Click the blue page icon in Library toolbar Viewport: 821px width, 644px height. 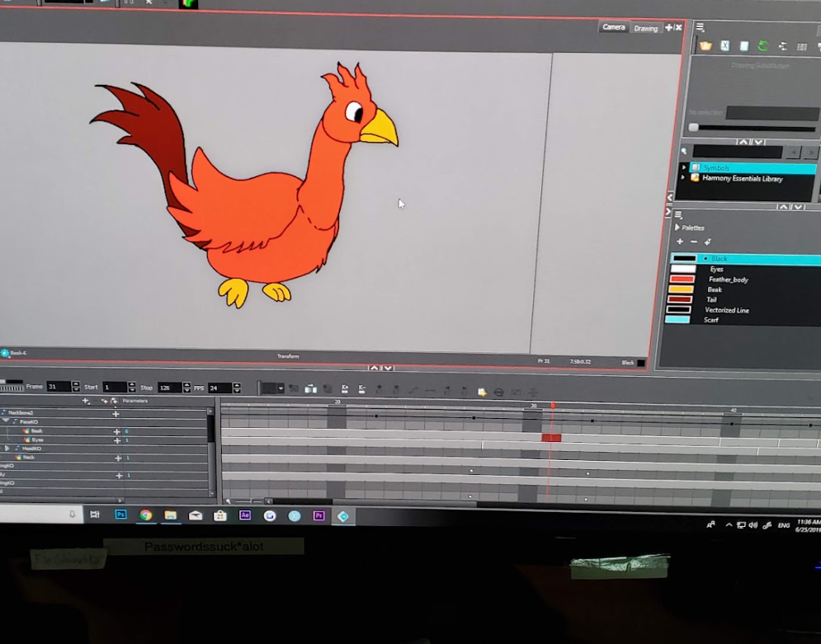point(744,46)
